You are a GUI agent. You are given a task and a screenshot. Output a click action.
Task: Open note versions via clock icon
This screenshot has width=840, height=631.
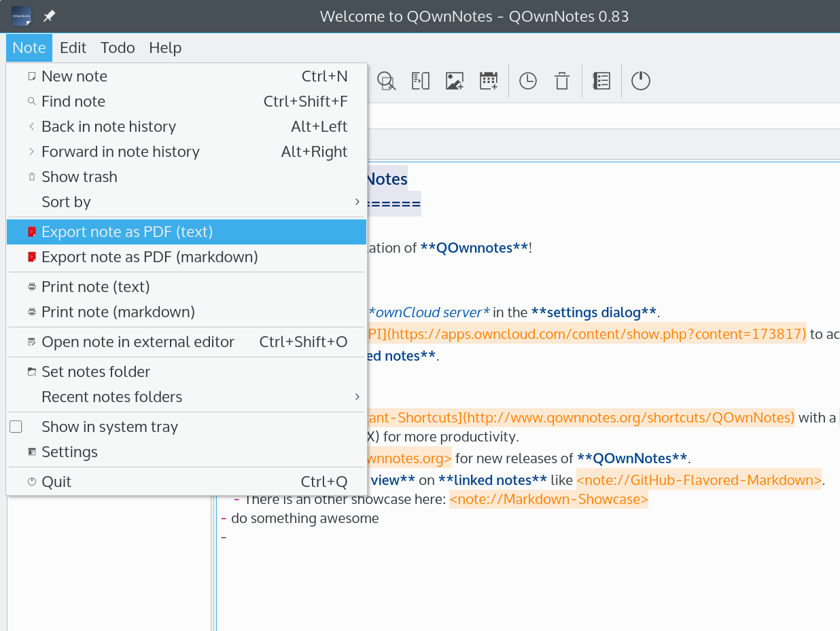[528, 82]
